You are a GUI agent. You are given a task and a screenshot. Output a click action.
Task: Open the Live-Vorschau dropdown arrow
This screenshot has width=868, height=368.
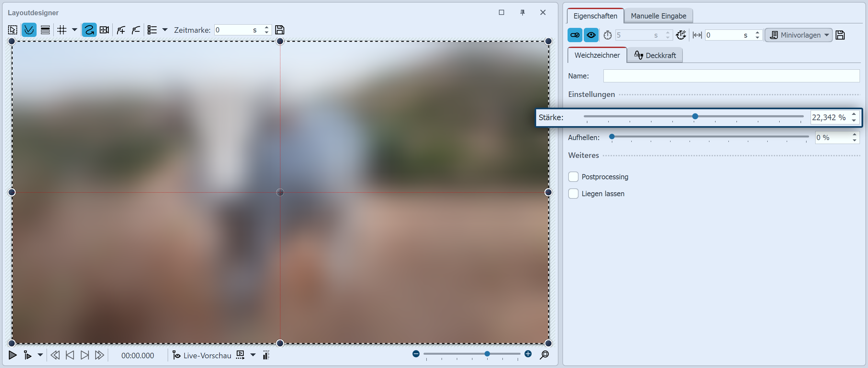coord(253,355)
